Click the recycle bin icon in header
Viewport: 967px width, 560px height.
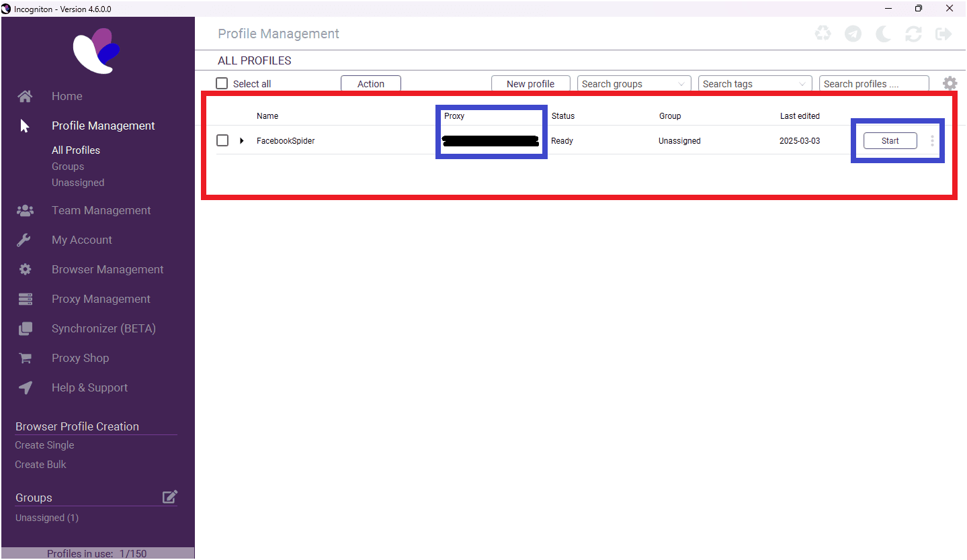click(x=823, y=34)
